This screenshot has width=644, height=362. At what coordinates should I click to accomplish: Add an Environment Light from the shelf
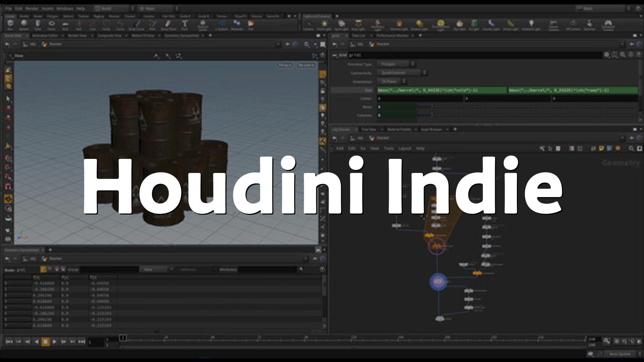[x=440, y=25]
